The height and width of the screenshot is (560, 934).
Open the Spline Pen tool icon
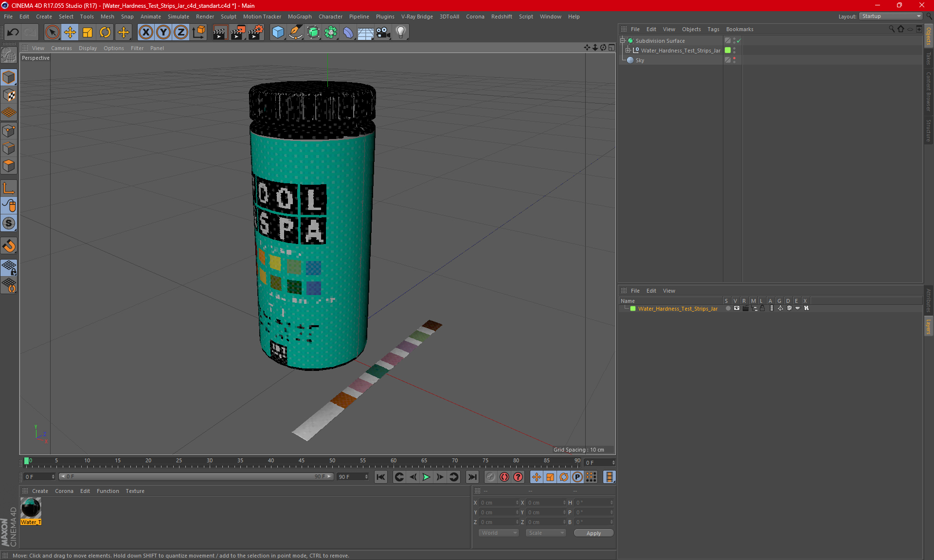296,33
